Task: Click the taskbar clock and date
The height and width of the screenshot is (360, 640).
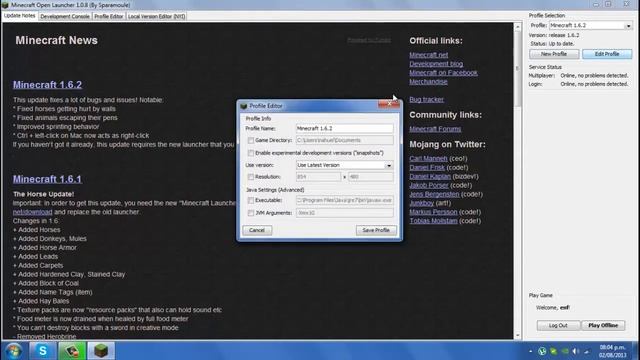Action: pos(612,351)
